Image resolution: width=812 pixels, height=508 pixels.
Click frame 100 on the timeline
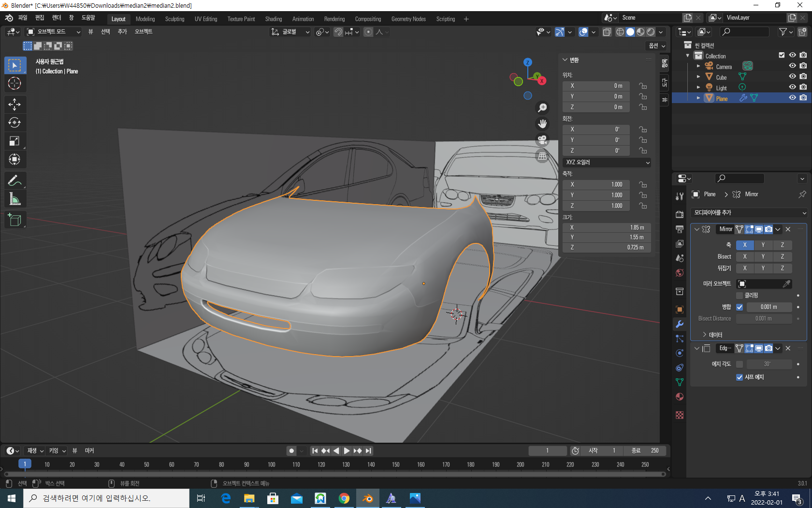tap(272, 464)
